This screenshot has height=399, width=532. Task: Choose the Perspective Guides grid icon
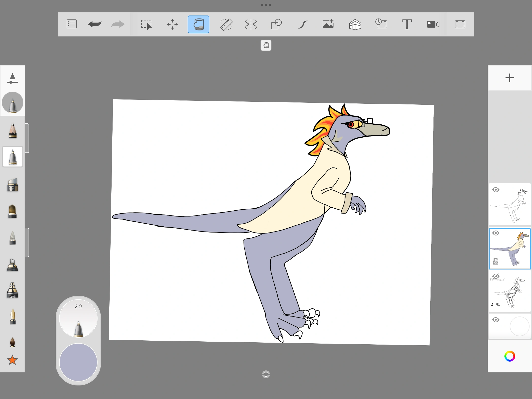[355, 24]
